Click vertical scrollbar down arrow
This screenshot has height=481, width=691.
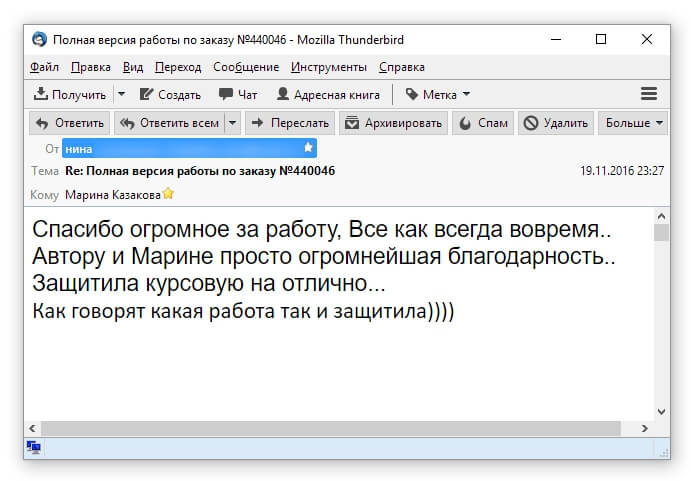tap(661, 412)
